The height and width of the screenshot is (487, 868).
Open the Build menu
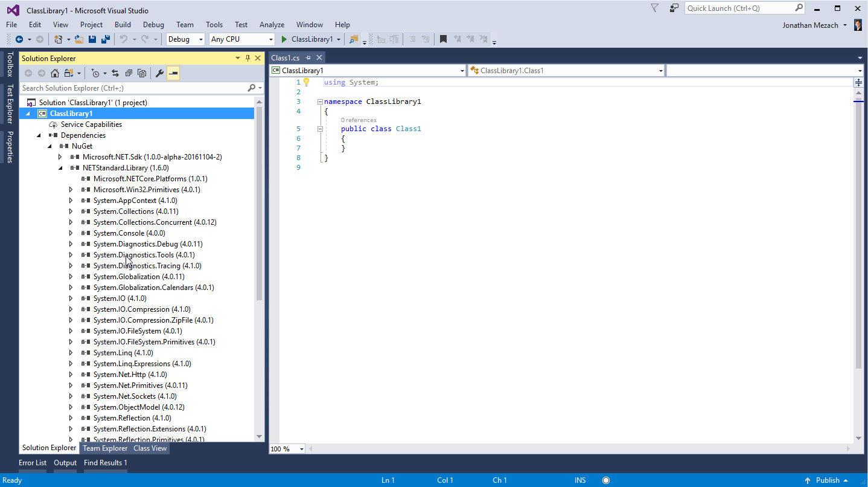(x=123, y=25)
